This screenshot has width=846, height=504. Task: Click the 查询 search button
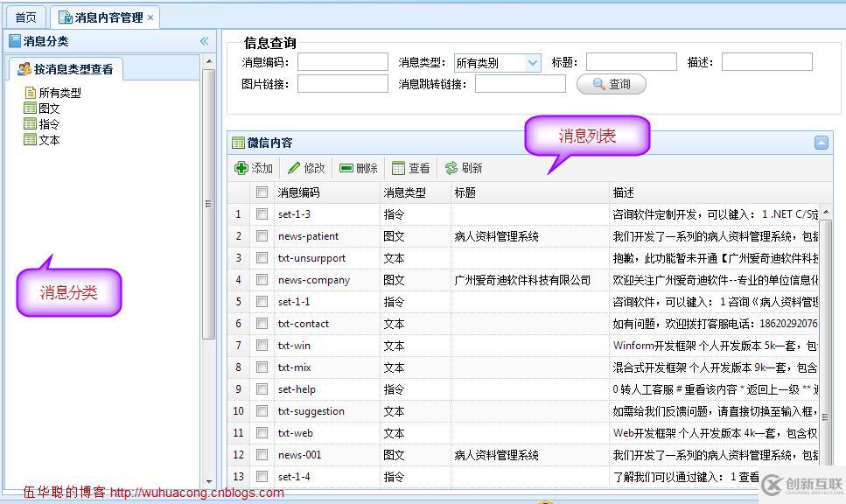[612, 84]
